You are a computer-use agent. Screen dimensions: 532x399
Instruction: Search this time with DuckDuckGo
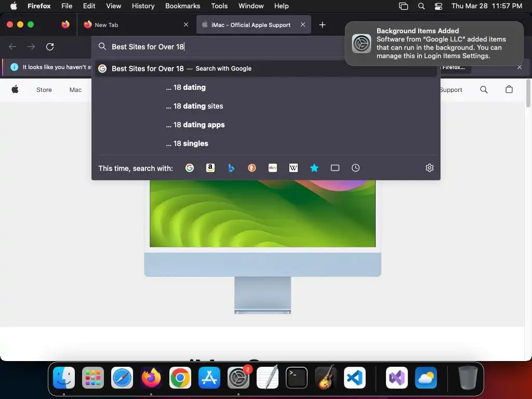point(252,168)
